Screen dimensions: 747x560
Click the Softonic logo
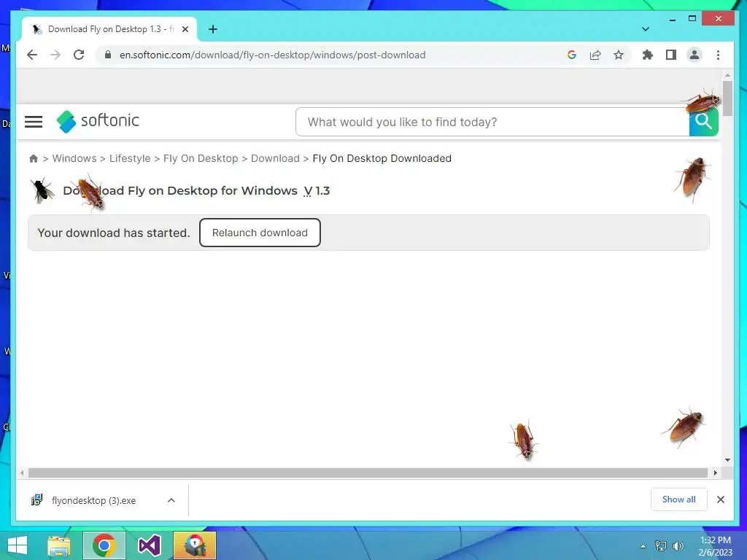coord(98,121)
